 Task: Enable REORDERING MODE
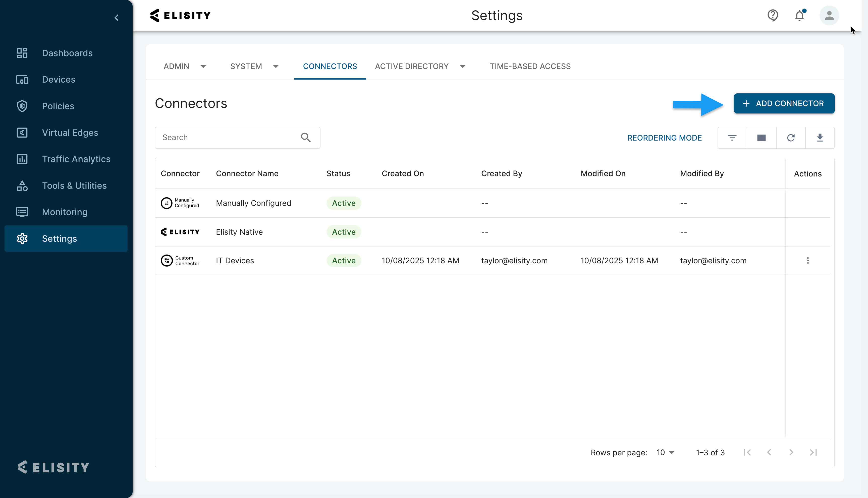[664, 138]
